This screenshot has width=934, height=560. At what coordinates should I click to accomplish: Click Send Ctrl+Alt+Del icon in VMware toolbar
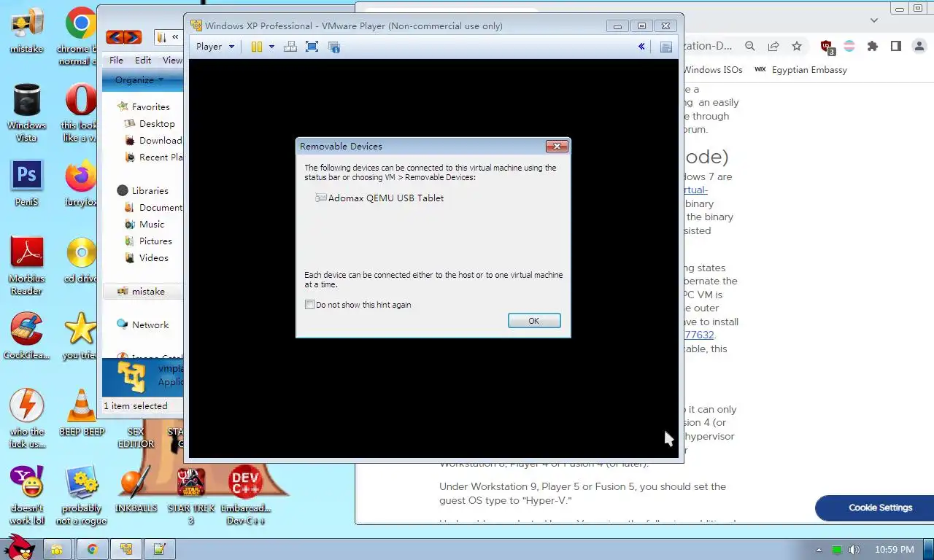290,47
